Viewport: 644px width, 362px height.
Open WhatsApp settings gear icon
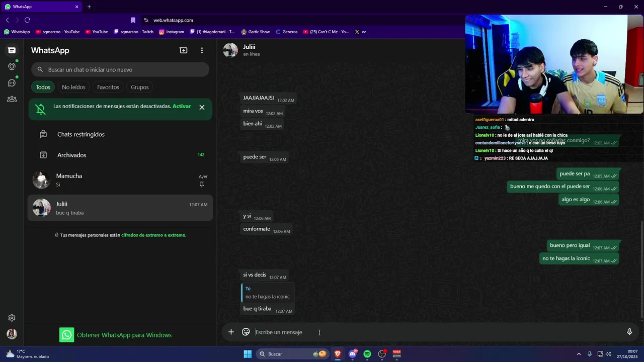(12, 318)
